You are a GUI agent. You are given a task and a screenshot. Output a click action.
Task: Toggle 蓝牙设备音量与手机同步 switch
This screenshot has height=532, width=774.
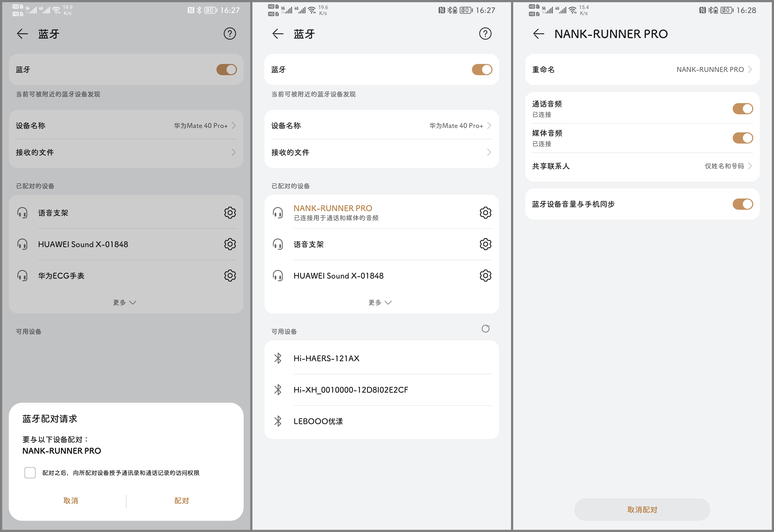[743, 204]
